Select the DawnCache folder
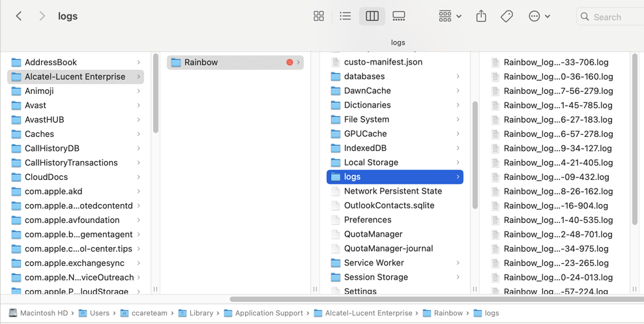 [395, 91]
